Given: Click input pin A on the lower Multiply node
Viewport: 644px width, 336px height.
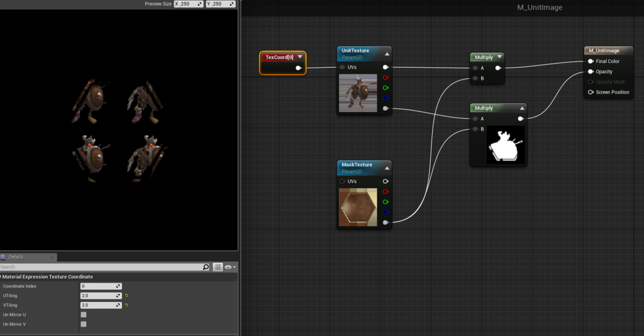Looking at the screenshot, I should coord(475,119).
